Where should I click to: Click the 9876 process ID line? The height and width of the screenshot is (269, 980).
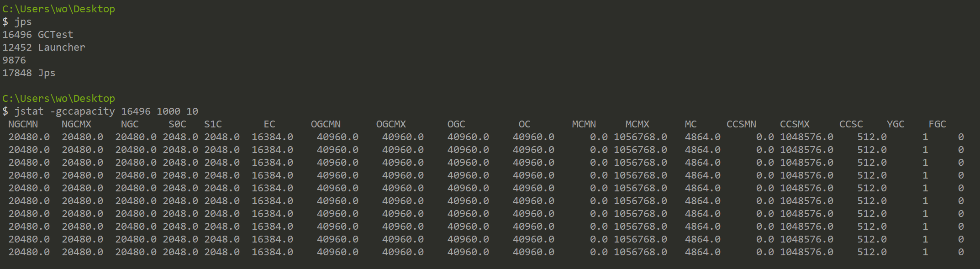pyautogui.click(x=14, y=60)
